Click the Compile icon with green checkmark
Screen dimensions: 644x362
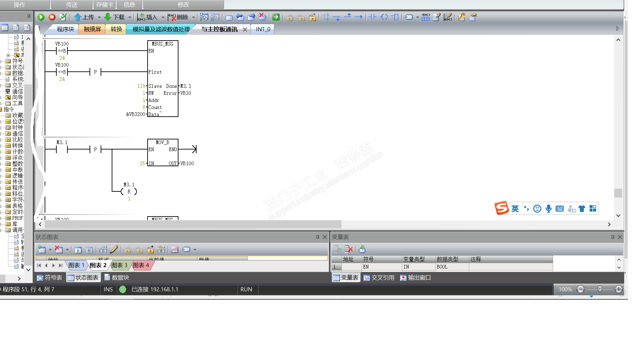tap(63, 17)
